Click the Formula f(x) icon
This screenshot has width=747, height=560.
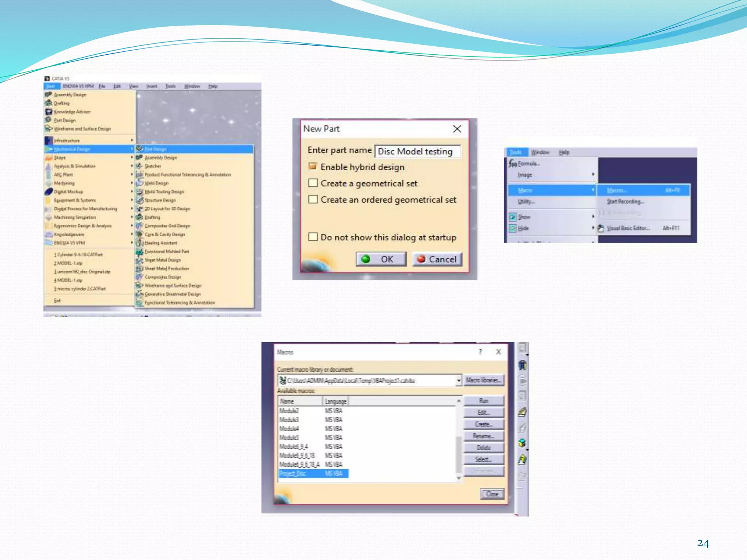point(512,164)
